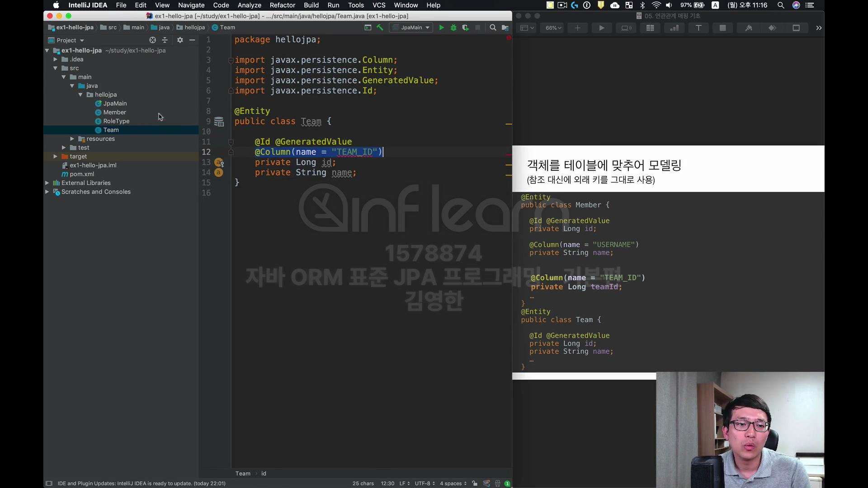Keynote: show more toolbar items chevron
The image size is (868, 488).
coord(819,28)
